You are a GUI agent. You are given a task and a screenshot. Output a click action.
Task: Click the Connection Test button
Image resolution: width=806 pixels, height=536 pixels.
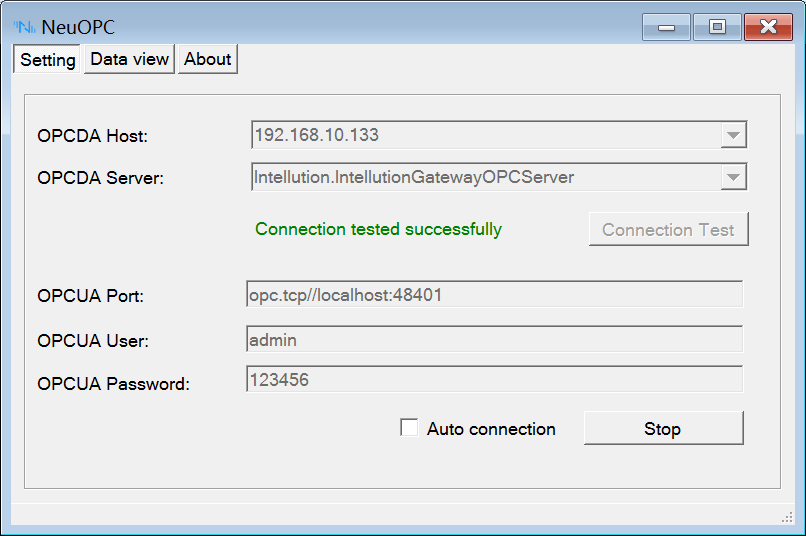pos(668,229)
